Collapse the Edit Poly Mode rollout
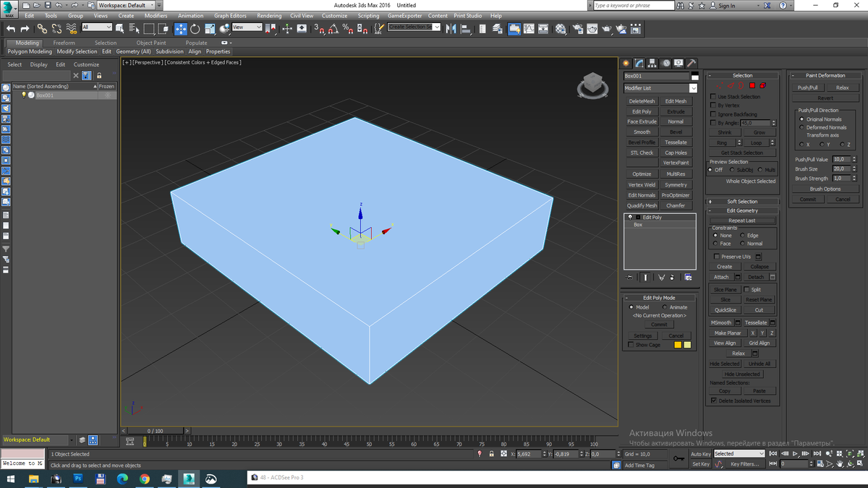868x488 pixels. coord(659,298)
